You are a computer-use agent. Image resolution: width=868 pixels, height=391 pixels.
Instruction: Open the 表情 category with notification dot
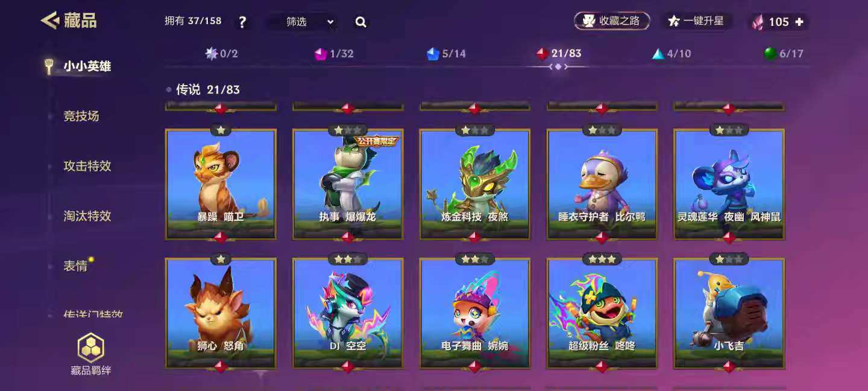(75, 266)
